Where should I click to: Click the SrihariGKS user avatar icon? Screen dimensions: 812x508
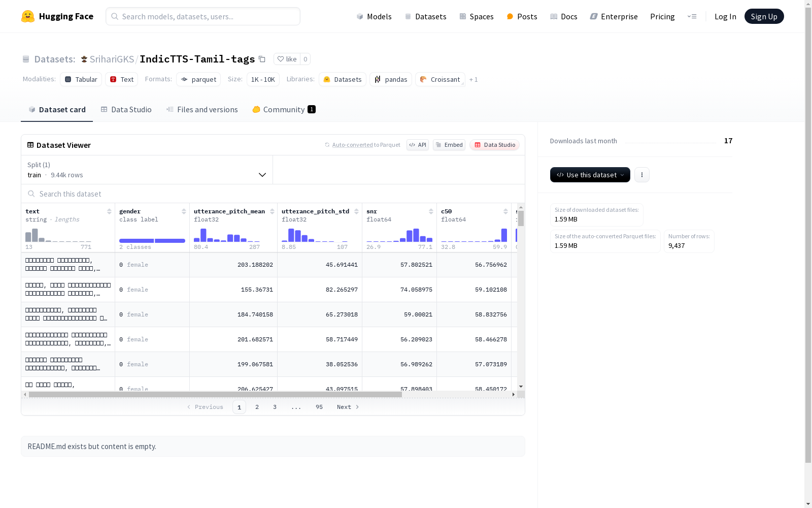pos(84,59)
